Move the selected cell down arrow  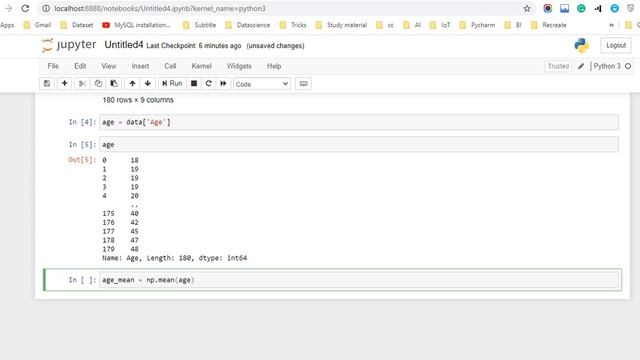(x=148, y=84)
